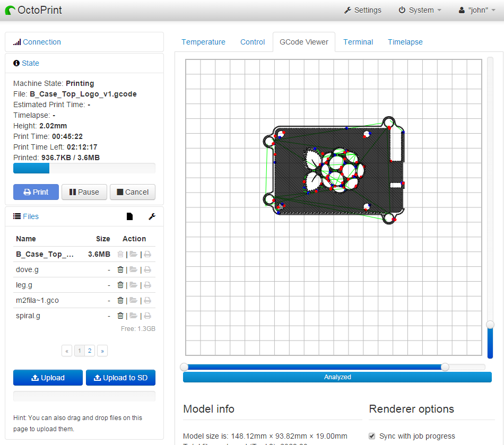Open the Files panel wrench settings

pyautogui.click(x=152, y=216)
